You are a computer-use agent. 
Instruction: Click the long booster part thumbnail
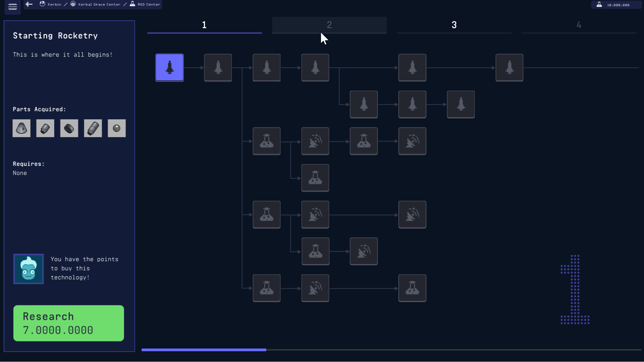(x=93, y=128)
